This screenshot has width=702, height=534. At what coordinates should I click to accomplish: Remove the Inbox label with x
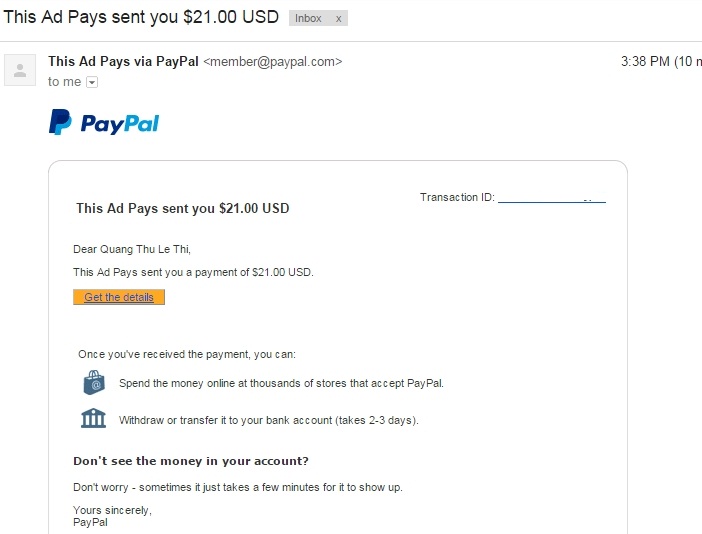338,19
